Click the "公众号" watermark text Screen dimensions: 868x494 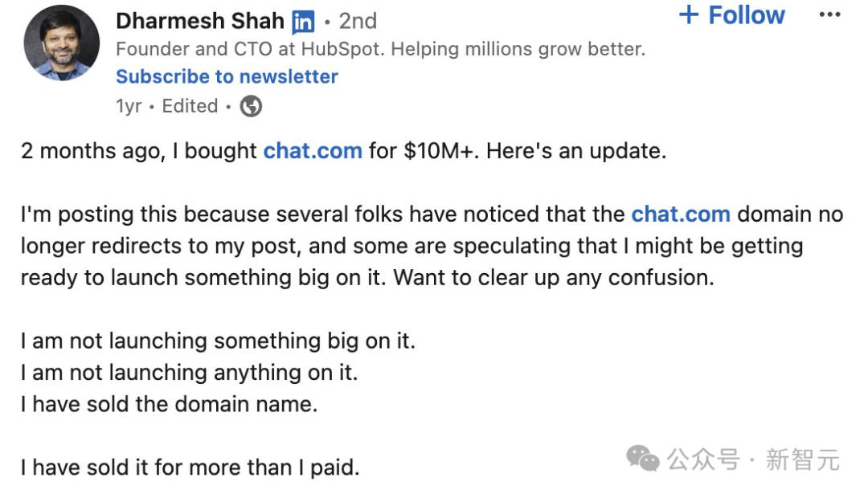click(x=702, y=460)
